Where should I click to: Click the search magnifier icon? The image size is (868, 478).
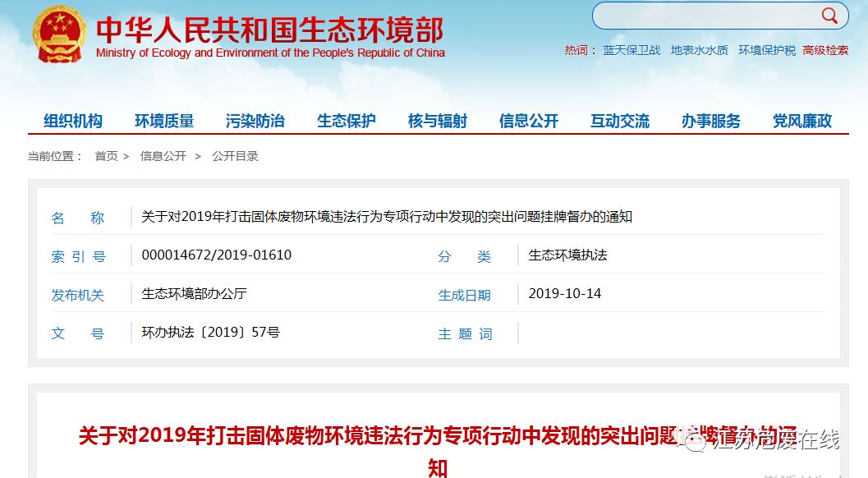tap(829, 16)
